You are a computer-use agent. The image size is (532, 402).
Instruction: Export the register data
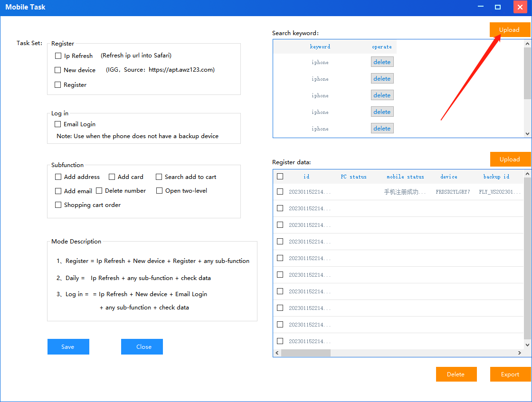point(510,374)
